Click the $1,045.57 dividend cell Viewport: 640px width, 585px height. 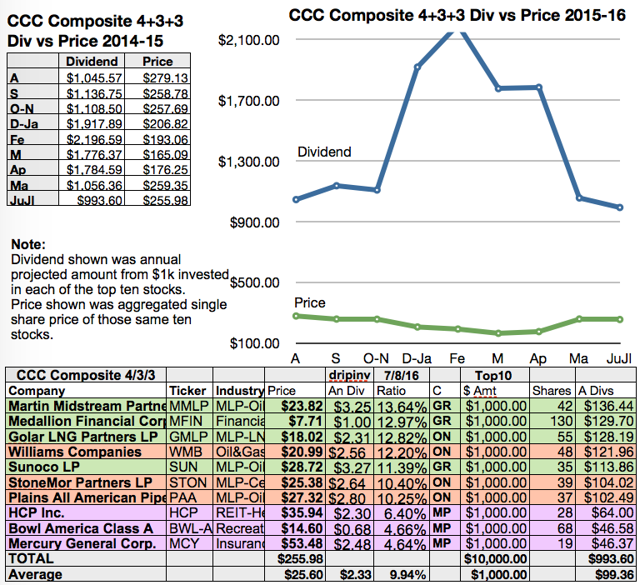[92, 78]
